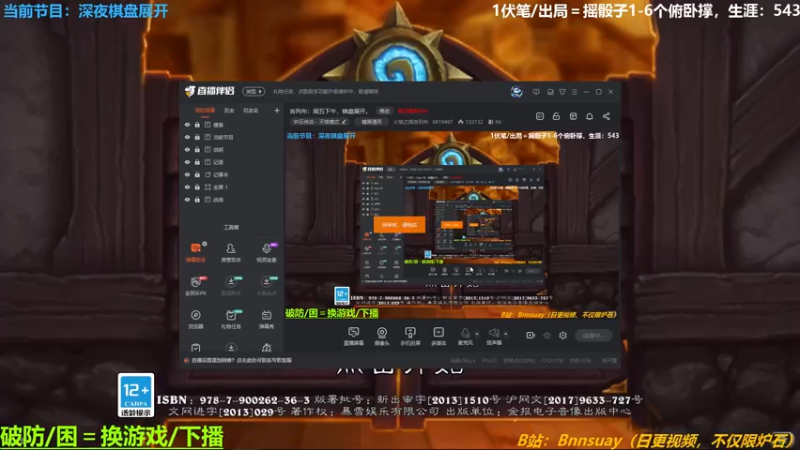
Task: Click the panel icon left of padlock
Action: tap(540, 116)
